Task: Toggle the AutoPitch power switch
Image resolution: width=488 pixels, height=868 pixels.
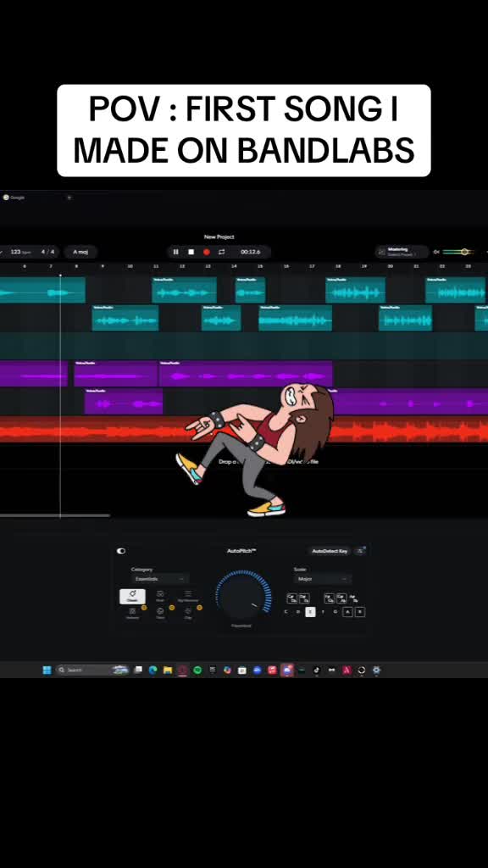Action: 121,551
